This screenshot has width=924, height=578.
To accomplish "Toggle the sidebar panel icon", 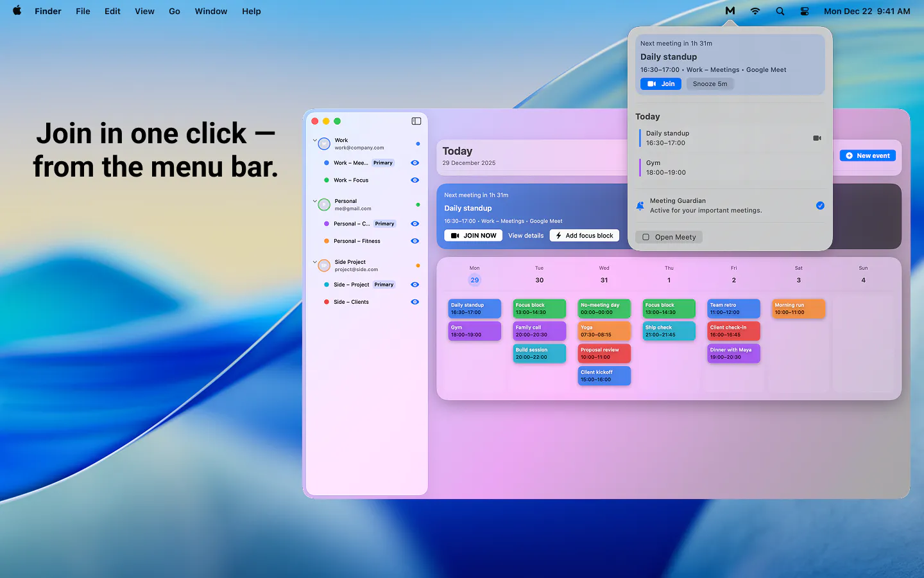I will 416,121.
